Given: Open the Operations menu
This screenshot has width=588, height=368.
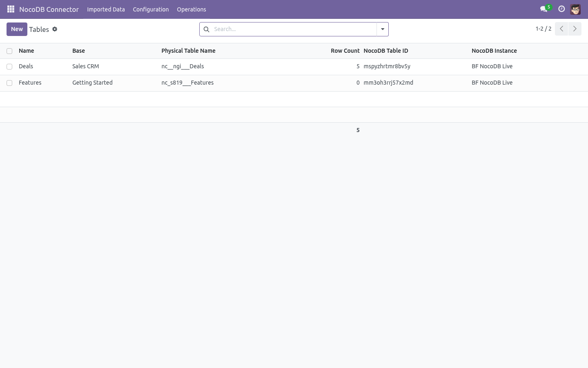Looking at the screenshot, I should (192, 9).
